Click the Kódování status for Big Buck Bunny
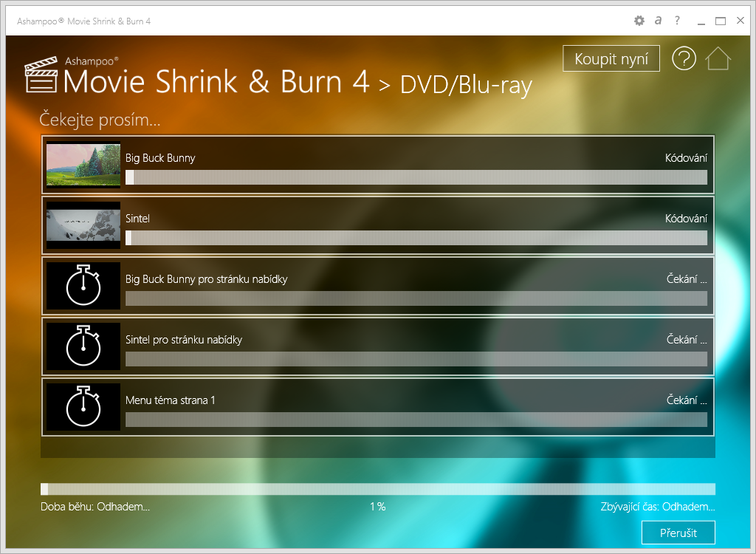The image size is (756, 554). [686, 158]
